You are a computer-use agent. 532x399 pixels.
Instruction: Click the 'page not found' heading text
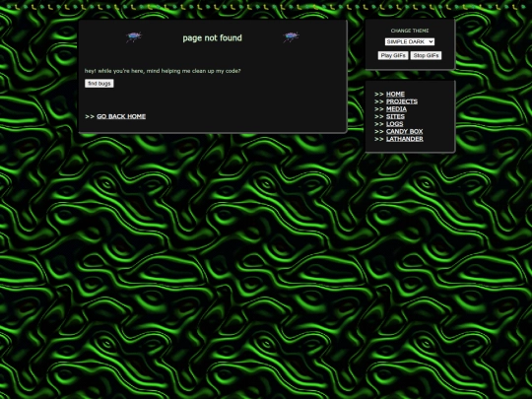(x=213, y=38)
